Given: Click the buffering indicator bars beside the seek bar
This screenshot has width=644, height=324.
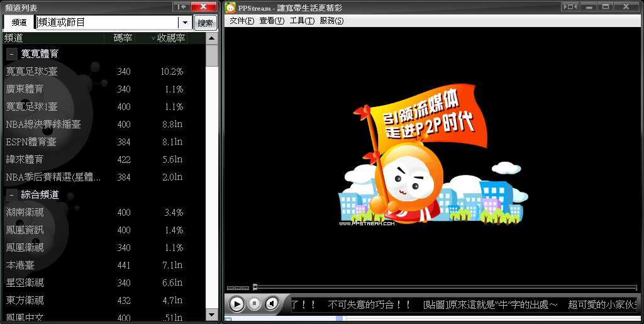Looking at the screenshot, I should click(x=238, y=288).
